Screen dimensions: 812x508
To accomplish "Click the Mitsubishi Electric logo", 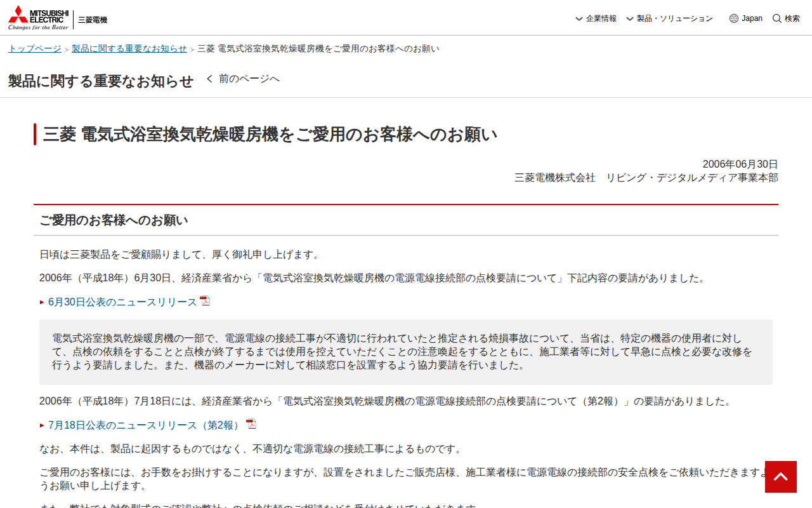I will [x=38, y=17].
